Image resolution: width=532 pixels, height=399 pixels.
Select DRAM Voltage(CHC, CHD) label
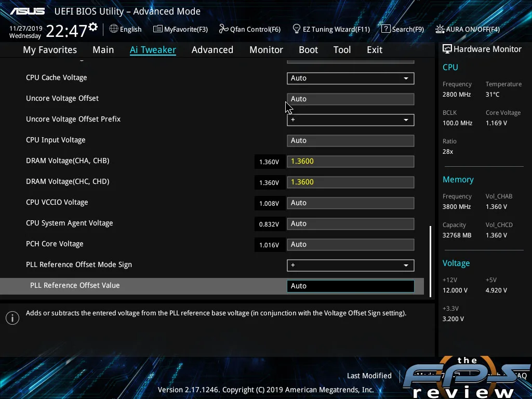[x=68, y=181]
